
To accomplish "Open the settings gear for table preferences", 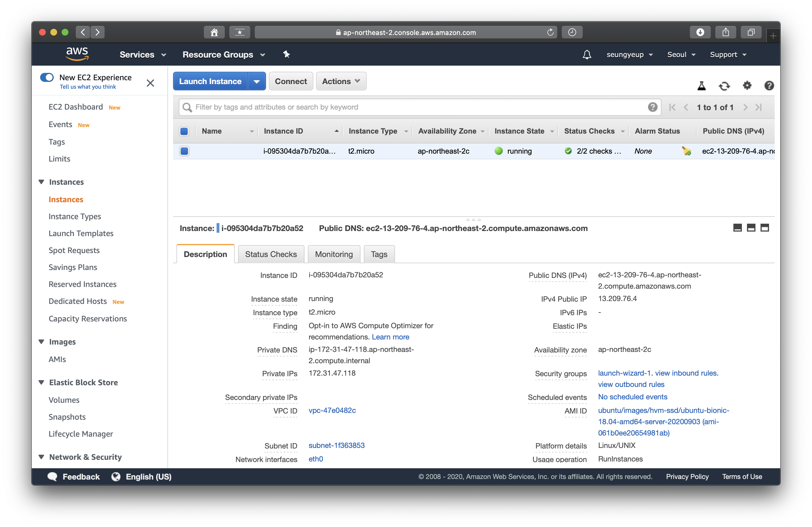I will (x=747, y=86).
